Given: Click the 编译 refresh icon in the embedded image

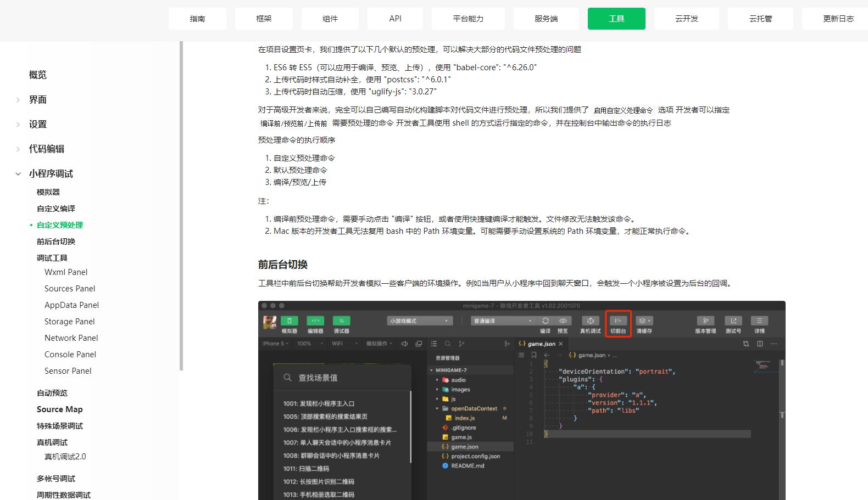Looking at the screenshot, I should click(x=546, y=321).
